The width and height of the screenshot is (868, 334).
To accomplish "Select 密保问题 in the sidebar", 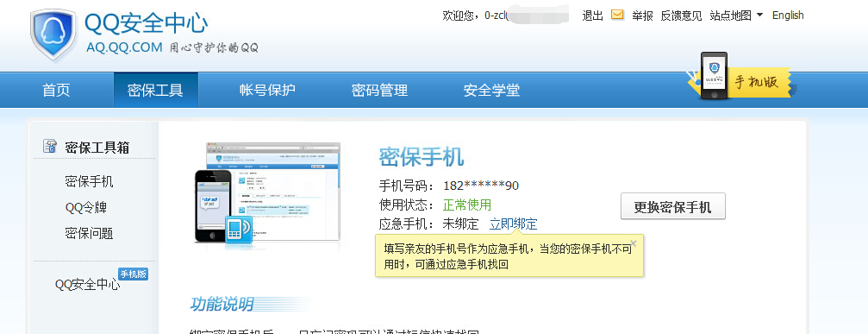I will (89, 233).
